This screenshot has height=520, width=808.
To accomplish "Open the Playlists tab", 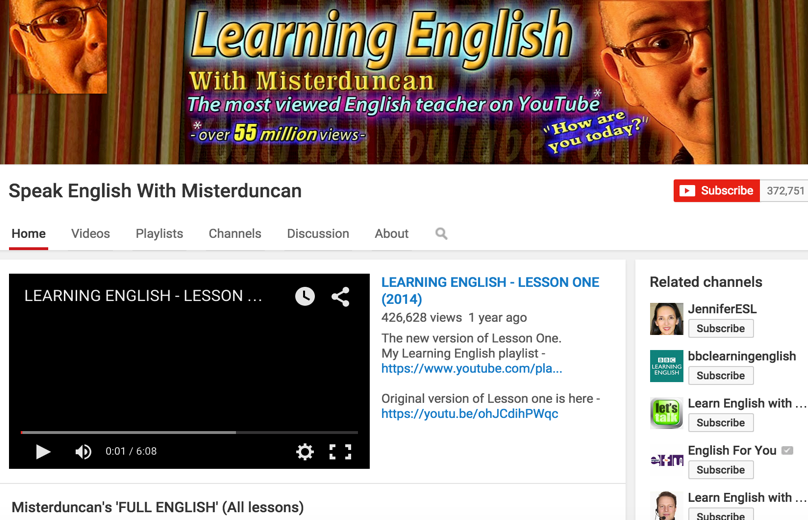I will tap(159, 233).
